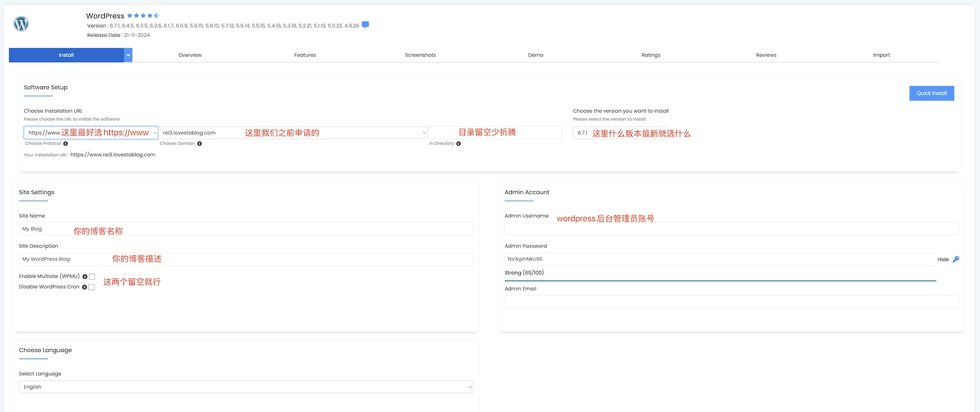Click info icon next to Choose Protocol
Screen dimensions: 980x412
(66, 144)
